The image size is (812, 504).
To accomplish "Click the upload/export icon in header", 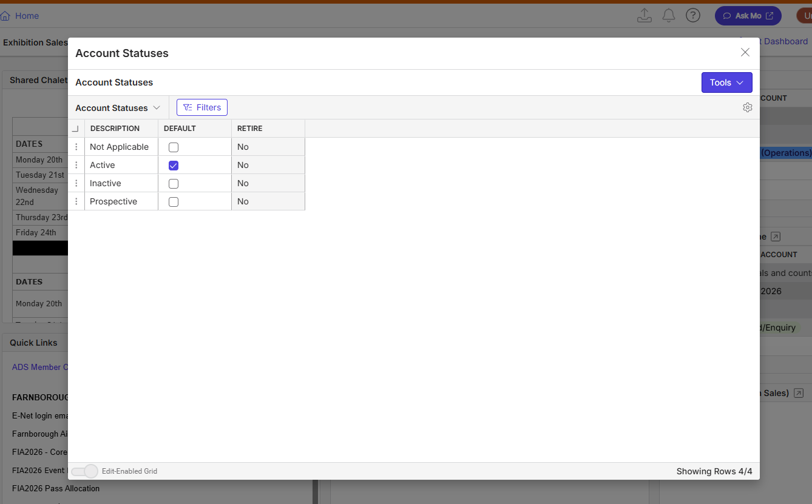I will pyautogui.click(x=645, y=16).
